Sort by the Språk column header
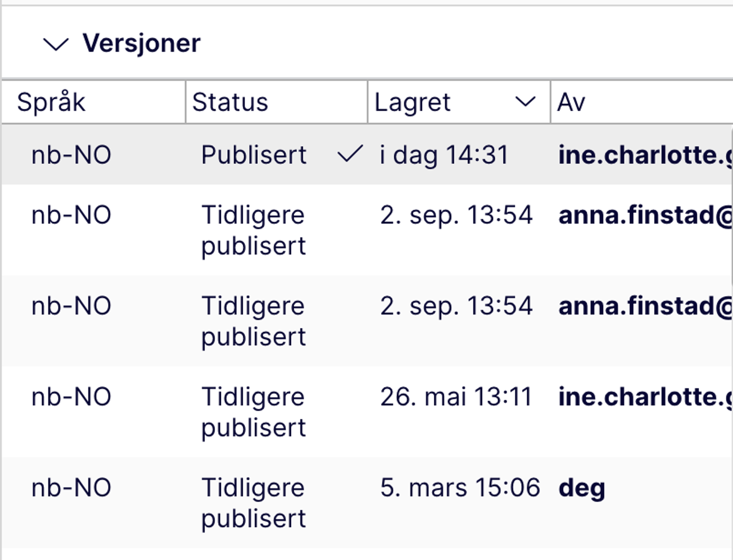The height and width of the screenshot is (560, 733). pyautogui.click(x=51, y=102)
